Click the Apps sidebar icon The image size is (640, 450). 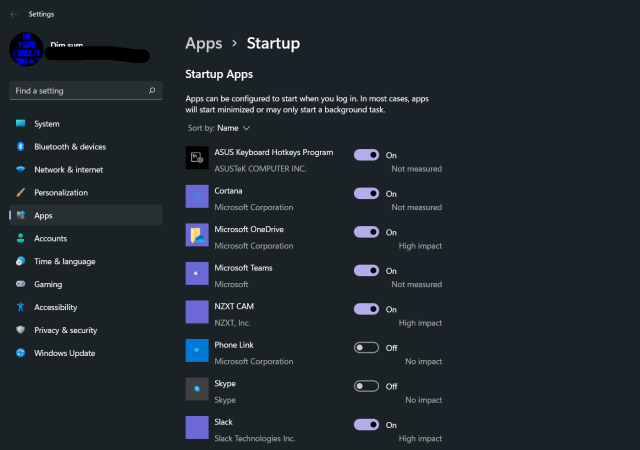click(20, 215)
